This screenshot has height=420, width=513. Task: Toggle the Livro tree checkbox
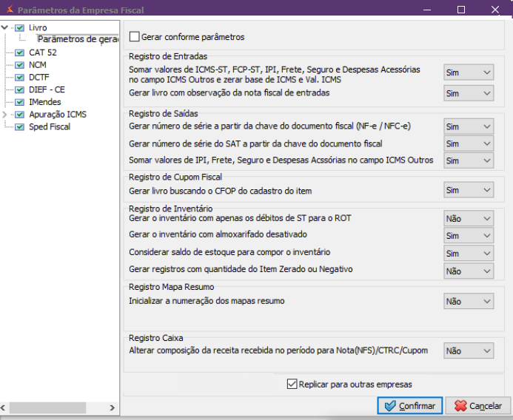20,28
